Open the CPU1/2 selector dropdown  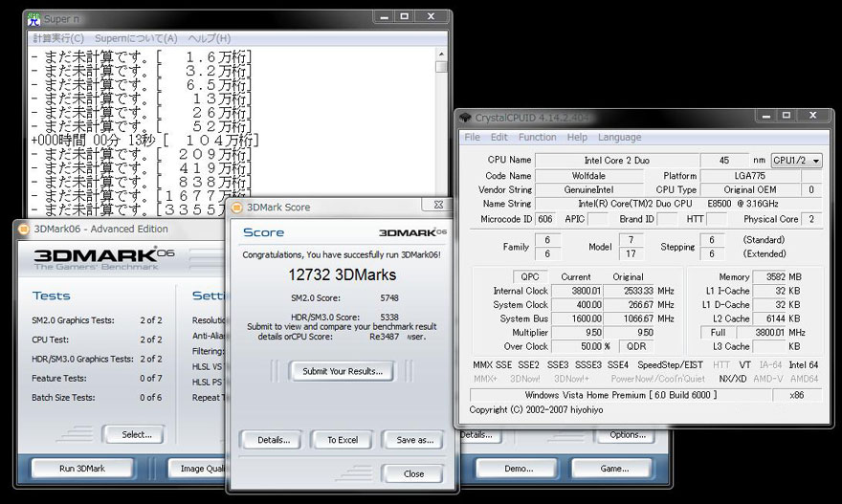point(797,160)
